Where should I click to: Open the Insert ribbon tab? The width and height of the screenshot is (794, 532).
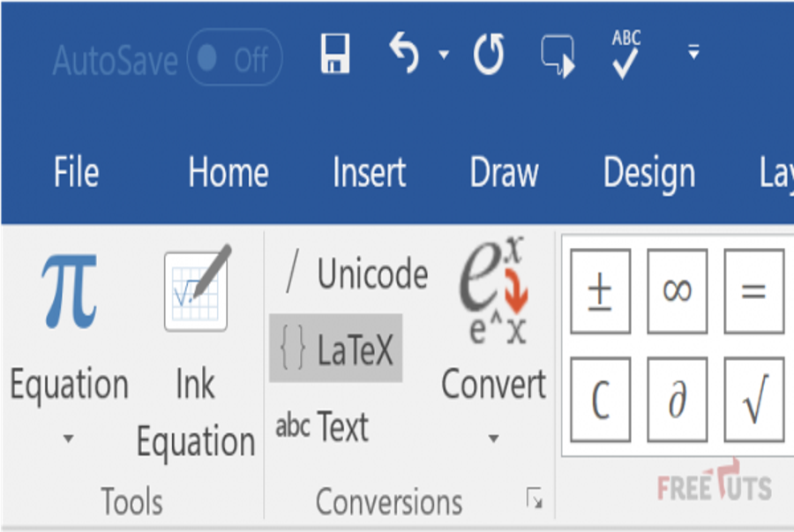tap(369, 172)
